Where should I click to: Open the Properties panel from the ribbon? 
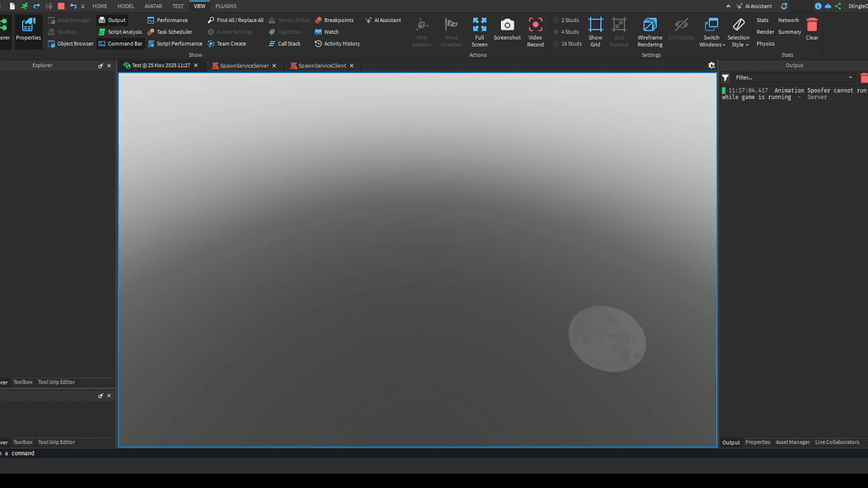click(28, 31)
